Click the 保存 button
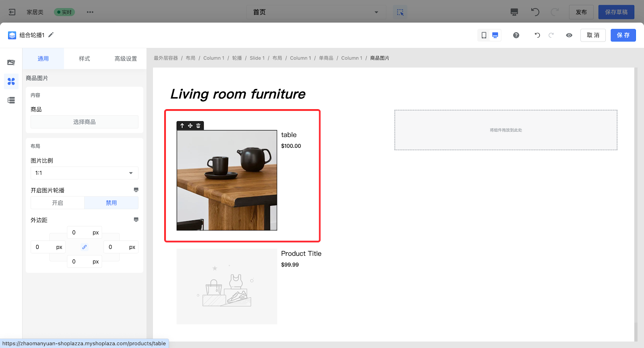This screenshot has width=644, height=348. [x=623, y=35]
